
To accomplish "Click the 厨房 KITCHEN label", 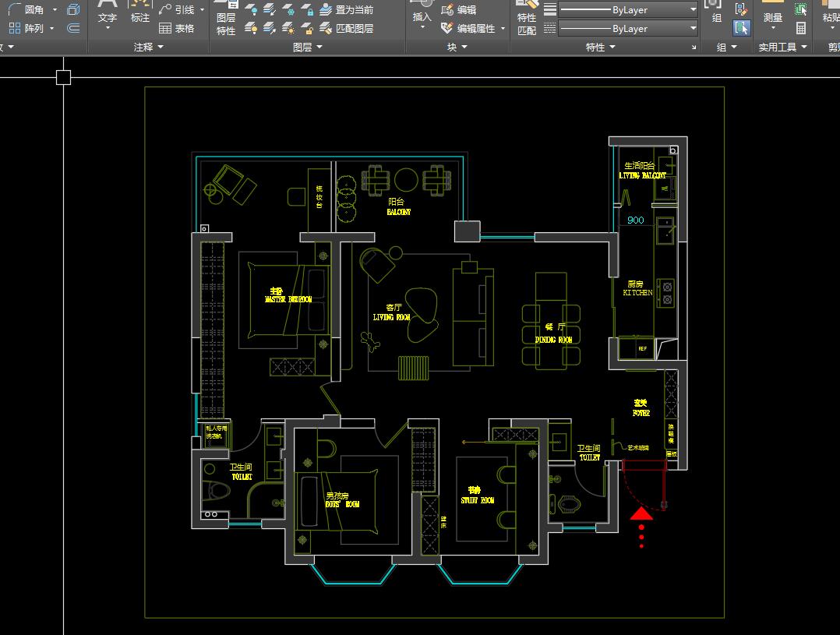I will [x=637, y=288].
